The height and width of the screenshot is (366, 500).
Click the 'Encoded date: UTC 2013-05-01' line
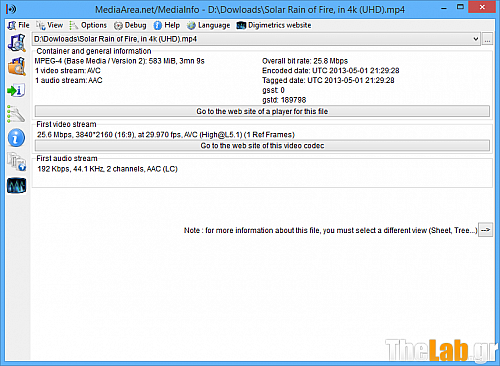click(331, 71)
